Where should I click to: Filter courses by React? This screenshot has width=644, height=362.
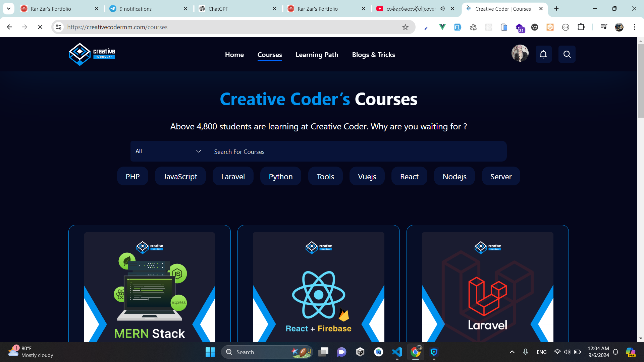409,176
